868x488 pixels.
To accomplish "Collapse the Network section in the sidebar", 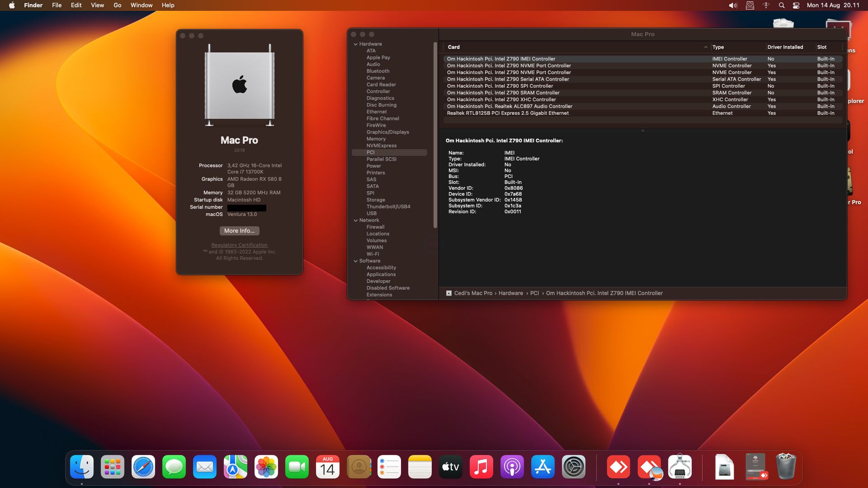I will coord(355,220).
